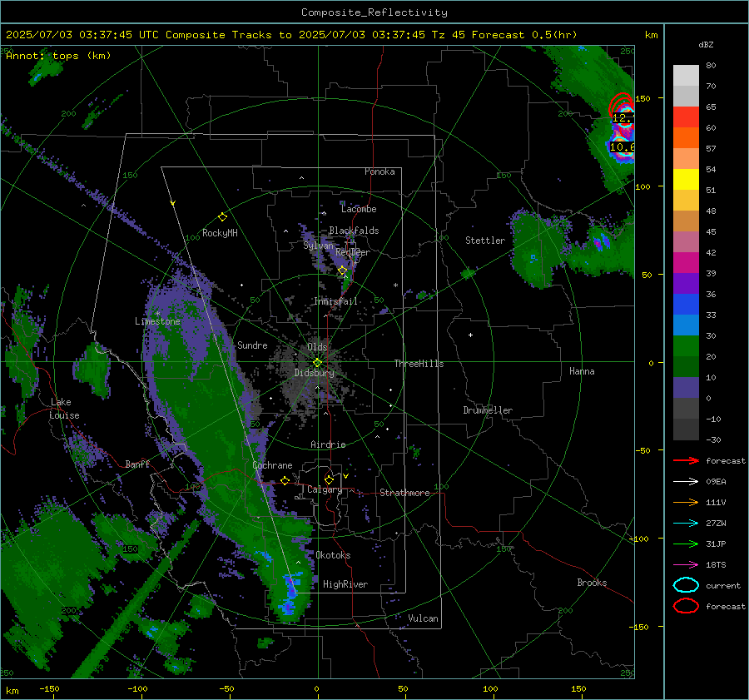Click the Vulcan town label
749x700 pixels.
(x=423, y=618)
